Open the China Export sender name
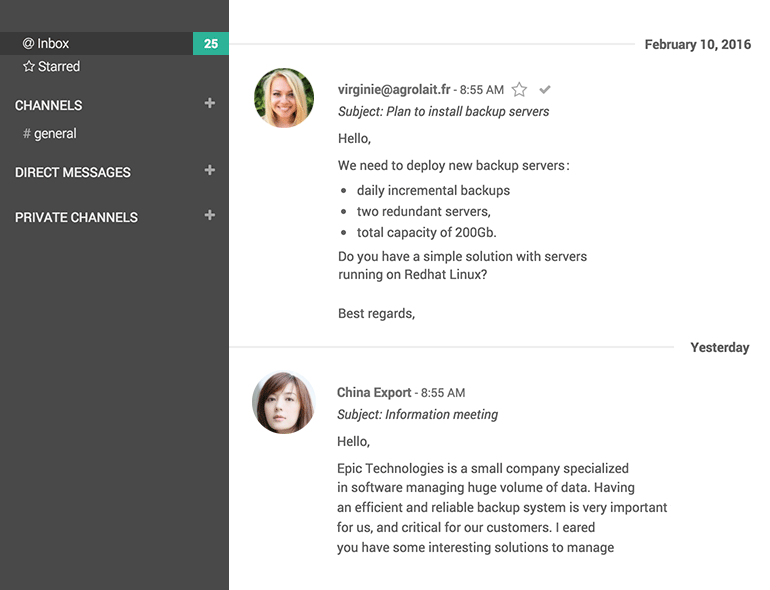The image size is (770, 590). point(373,393)
